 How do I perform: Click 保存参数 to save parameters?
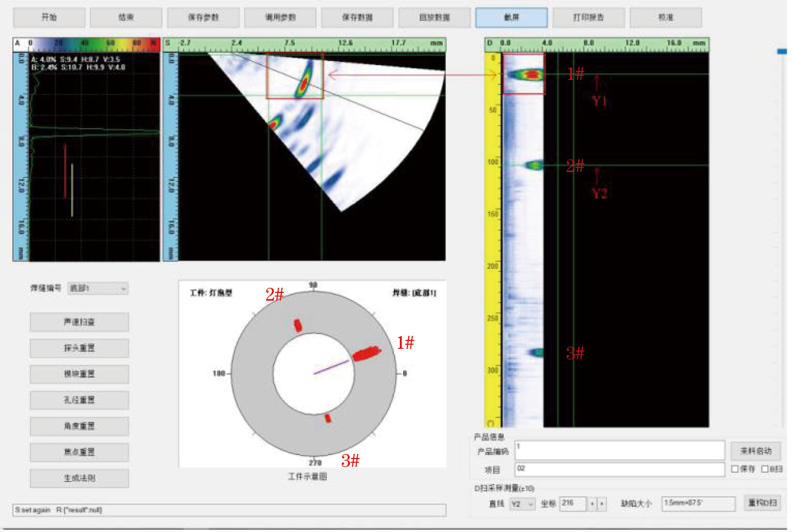[203, 18]
